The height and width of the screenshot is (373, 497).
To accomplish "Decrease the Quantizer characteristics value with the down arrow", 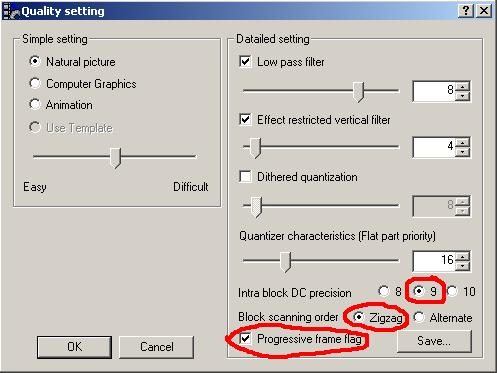I will pos(462,266).
